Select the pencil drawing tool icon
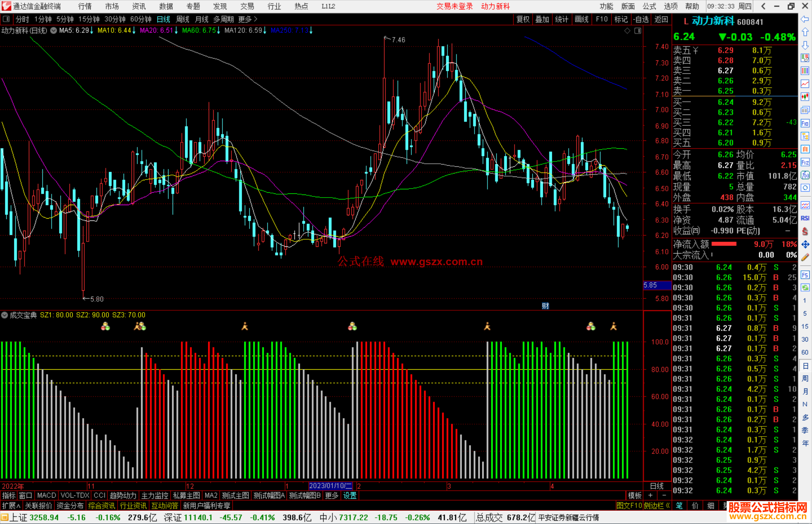The width and height of the screenshot is (812, 524). point(805,257)
